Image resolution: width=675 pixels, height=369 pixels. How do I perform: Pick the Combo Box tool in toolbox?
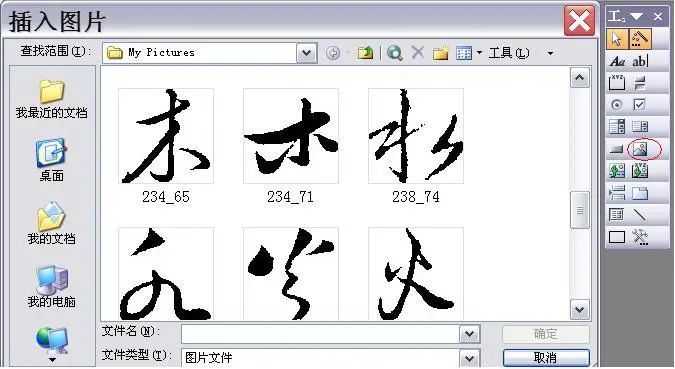[617, 127]
